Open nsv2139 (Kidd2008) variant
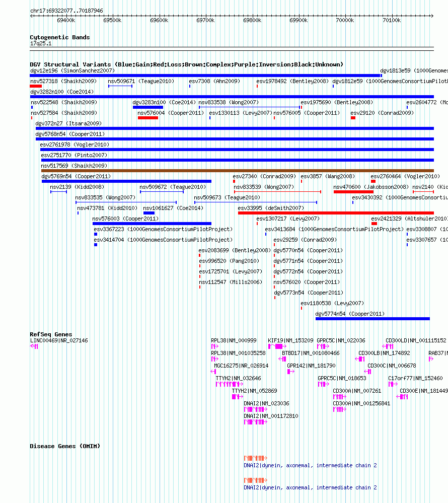 77,187
